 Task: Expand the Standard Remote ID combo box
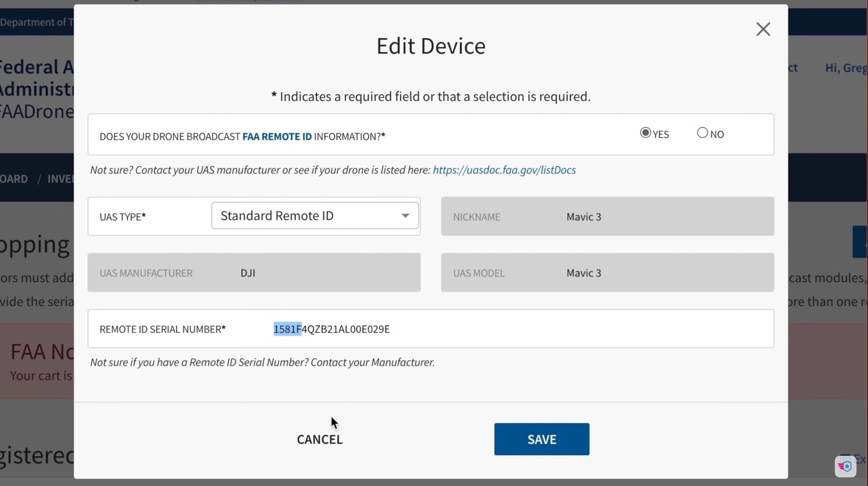tap(315, 215)
